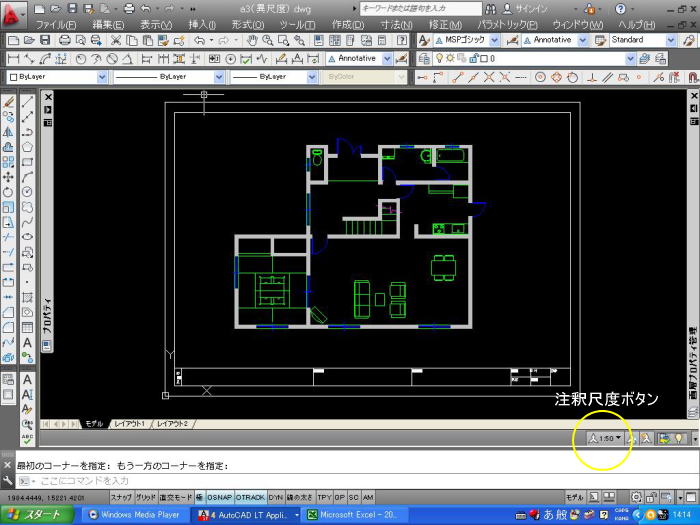
Task: Select the Aligned dimension tool
Action: [29, 59]
